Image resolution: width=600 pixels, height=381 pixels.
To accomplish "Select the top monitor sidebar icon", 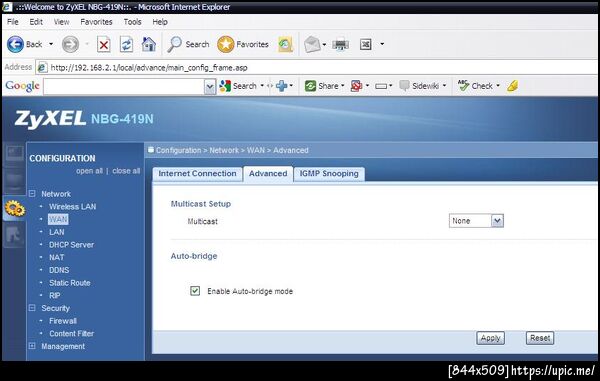I will tap(15, 154).
